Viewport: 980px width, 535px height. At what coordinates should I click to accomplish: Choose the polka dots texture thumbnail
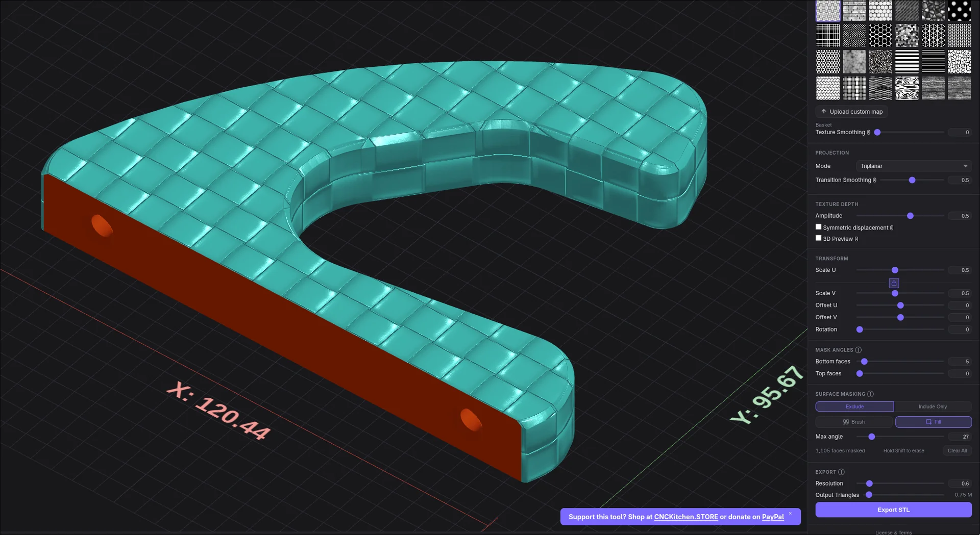[959, 11]
